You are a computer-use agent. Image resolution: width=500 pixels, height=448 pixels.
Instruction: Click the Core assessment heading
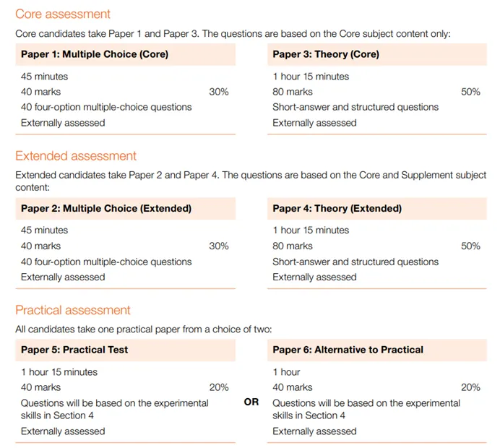(63, 14)
